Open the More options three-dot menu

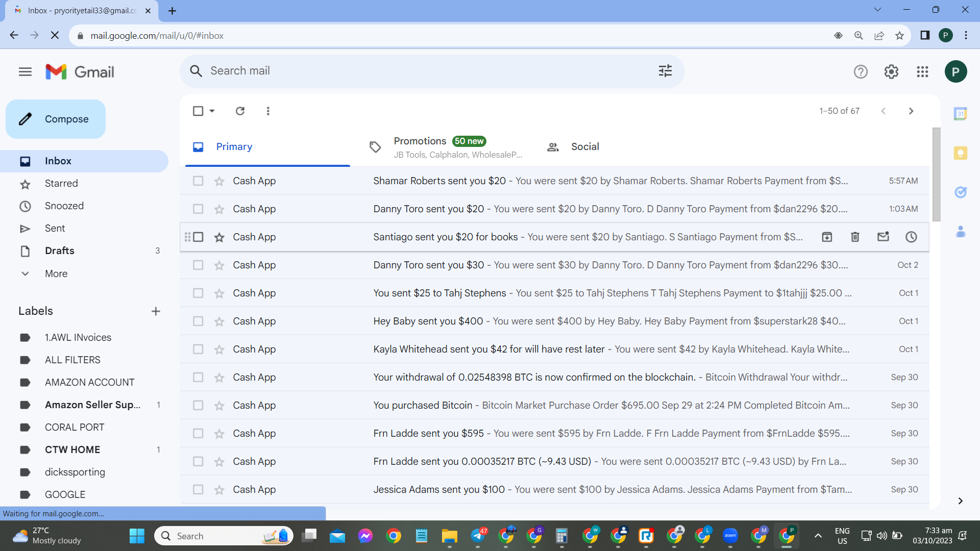click(268, 111)
